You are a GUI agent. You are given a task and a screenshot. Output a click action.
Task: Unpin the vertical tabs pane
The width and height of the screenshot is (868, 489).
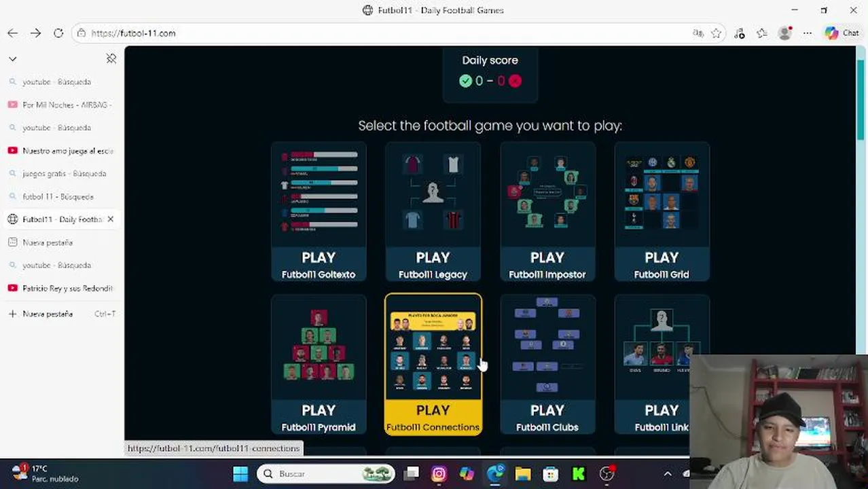111,59
